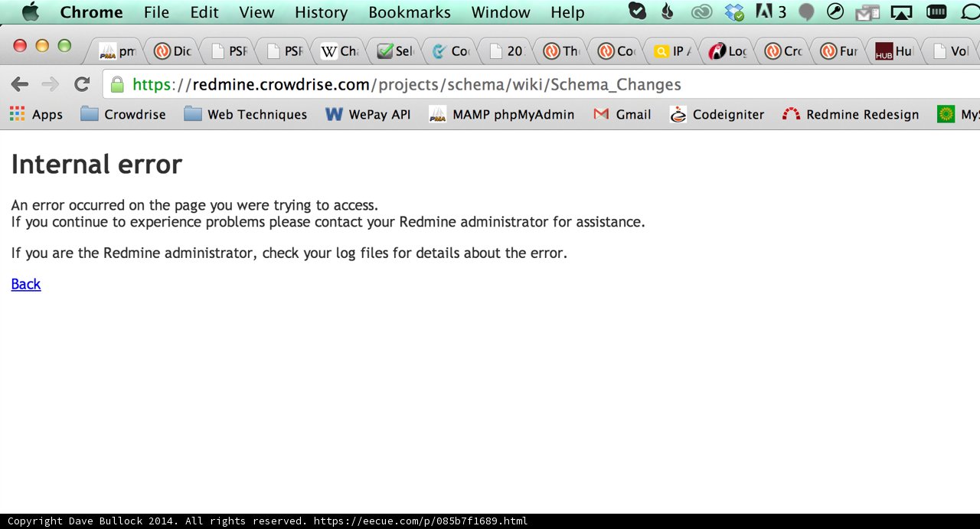Open the History menu
The width and height of the screenshot is (980, 529).
click(321, 12)
